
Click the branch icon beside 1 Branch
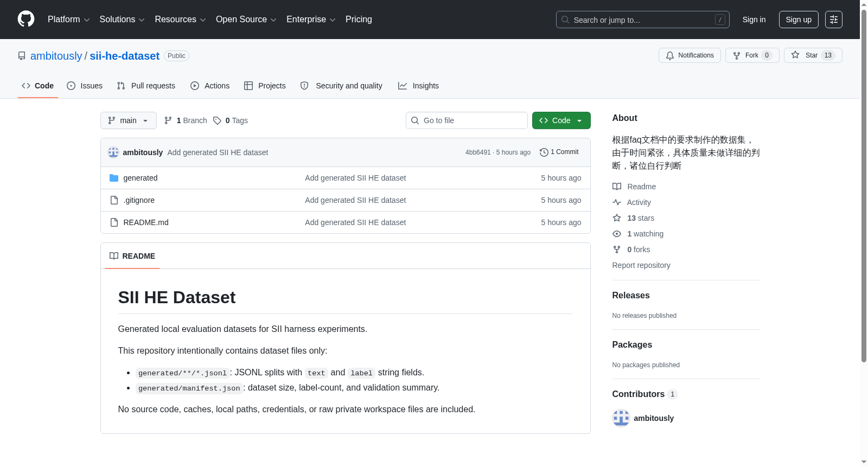tap(168, 120)
